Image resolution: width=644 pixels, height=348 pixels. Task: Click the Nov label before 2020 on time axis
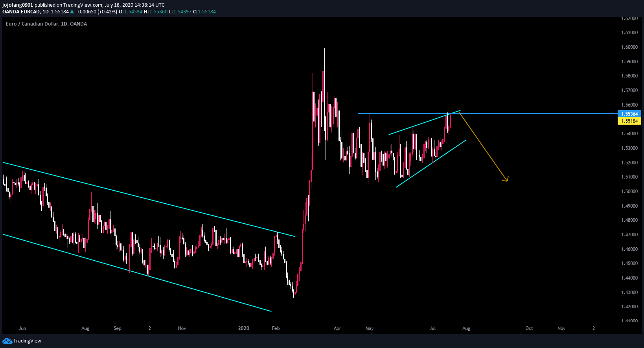coord(182,328)
